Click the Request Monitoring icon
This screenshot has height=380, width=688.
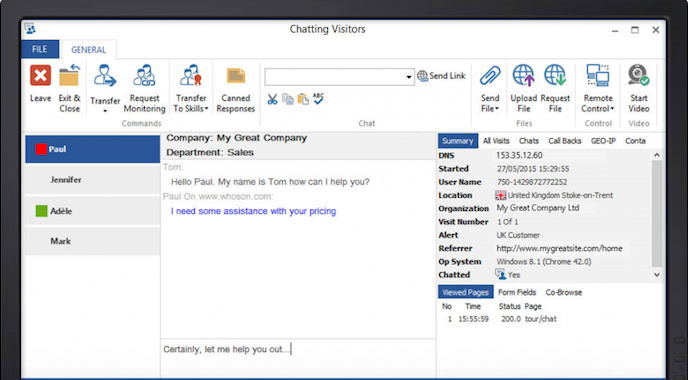(x=144, y=75)
